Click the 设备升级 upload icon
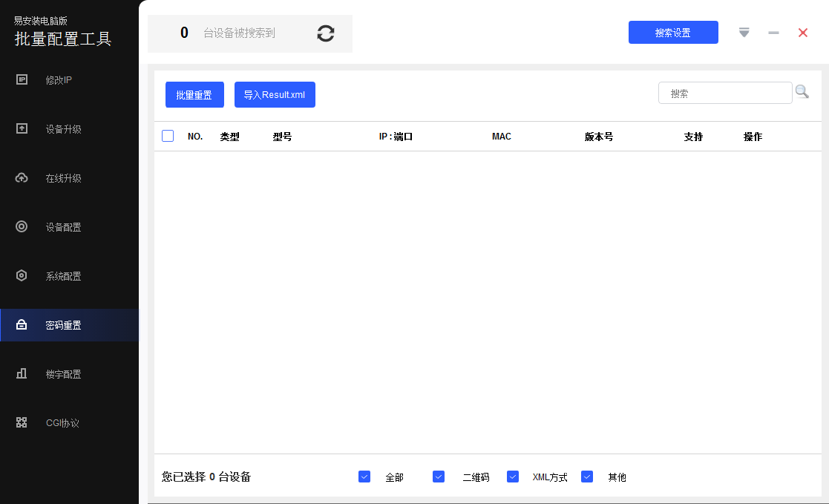This screenshot has height=504, width=829. pos(22,128)
